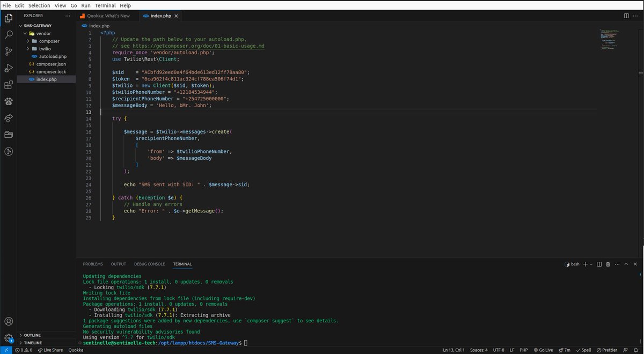Open the Git Graph icon in activity bar
The height and width of the screenshot is (354, 644).
point(9,151)
